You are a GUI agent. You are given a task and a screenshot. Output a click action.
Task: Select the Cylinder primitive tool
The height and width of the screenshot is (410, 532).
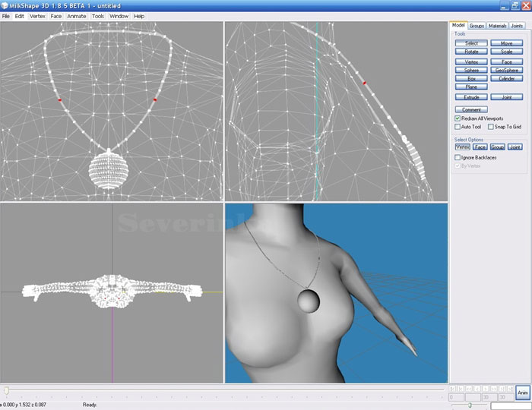tap(507, 78)
